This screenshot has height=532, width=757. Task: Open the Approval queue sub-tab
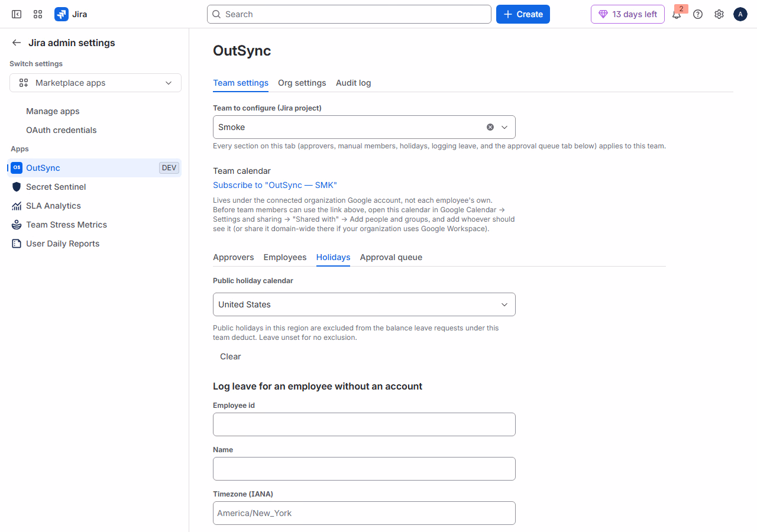(392, 257)
